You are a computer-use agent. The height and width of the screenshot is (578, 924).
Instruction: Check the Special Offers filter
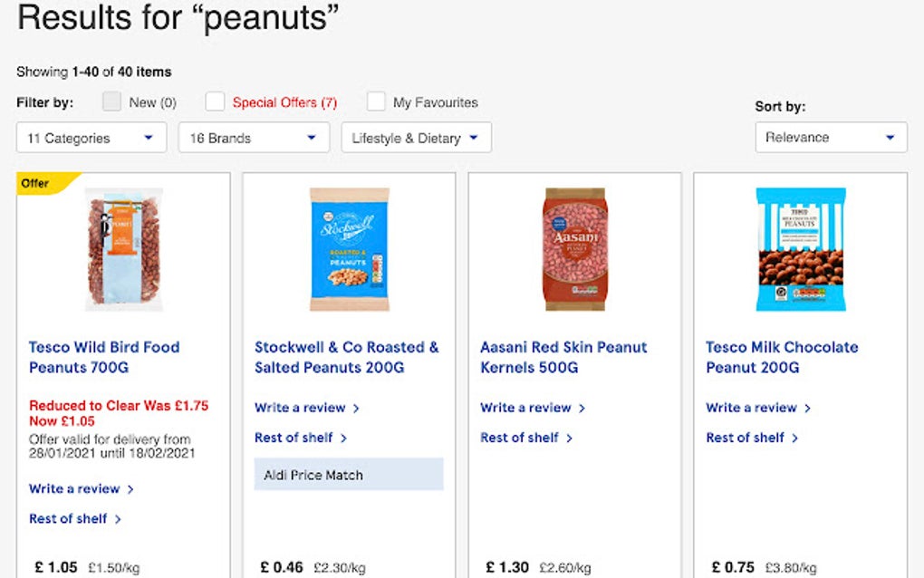coord(215,102)
